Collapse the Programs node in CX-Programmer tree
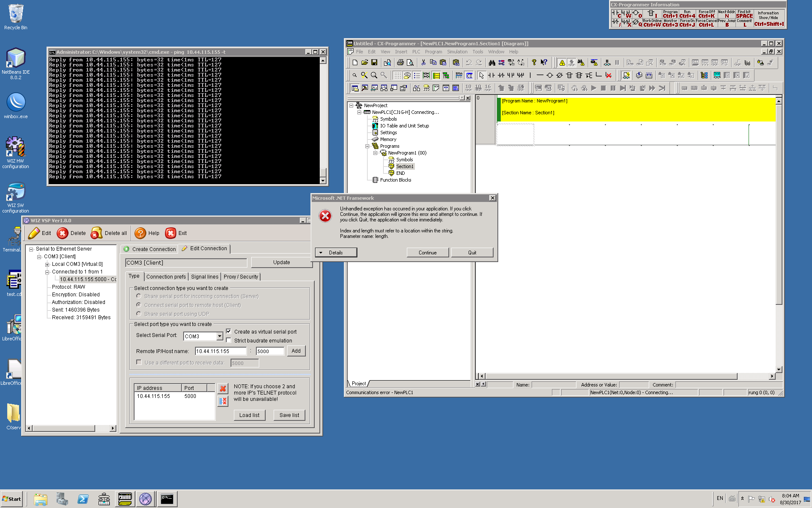The width and height of the screenshot is (812, 508). coord(367,146)
